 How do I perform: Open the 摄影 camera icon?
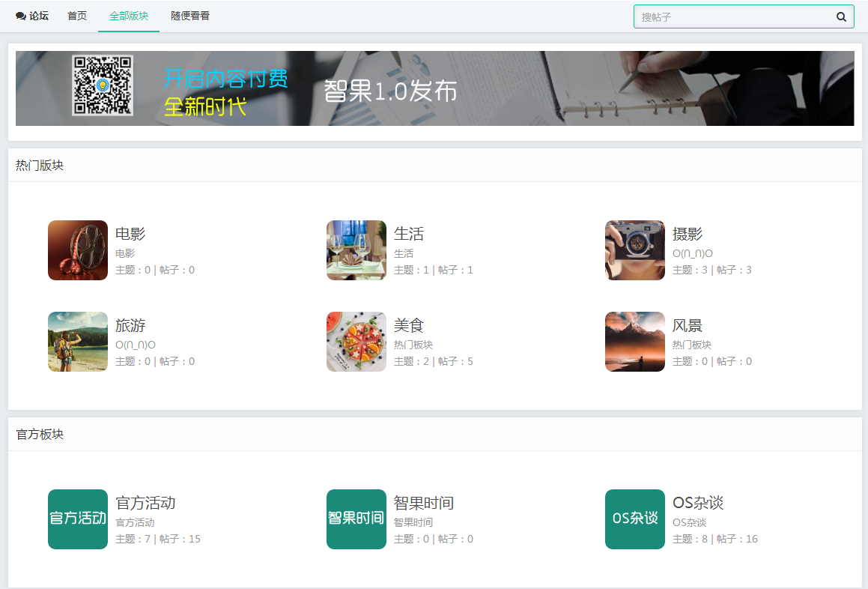[634, 250]
